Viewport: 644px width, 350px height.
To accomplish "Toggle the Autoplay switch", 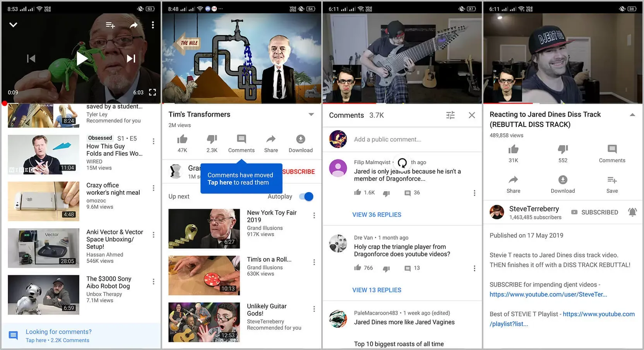I will pyautogui.click(x=307, y=197).
